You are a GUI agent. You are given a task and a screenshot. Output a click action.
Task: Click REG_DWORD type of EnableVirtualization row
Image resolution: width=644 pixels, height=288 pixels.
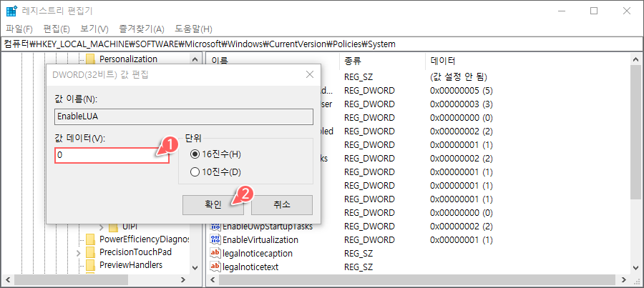pos(369,239)
